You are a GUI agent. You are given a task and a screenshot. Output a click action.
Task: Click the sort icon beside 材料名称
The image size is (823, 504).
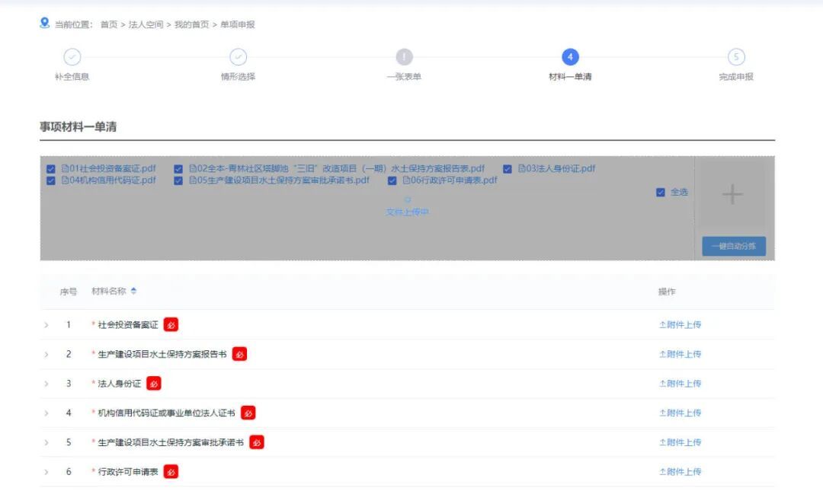pyautogui.click(x=134, y=291)
